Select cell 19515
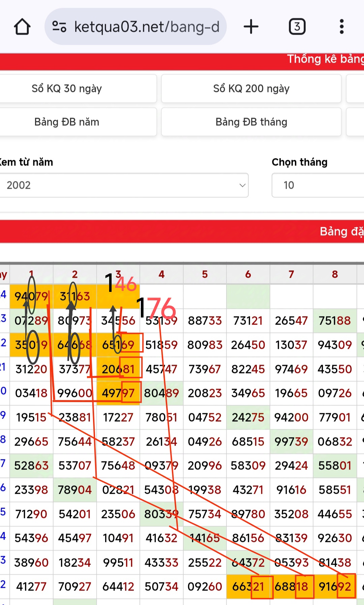The width and height of the screenshot is (364, 605). point(31,417)
